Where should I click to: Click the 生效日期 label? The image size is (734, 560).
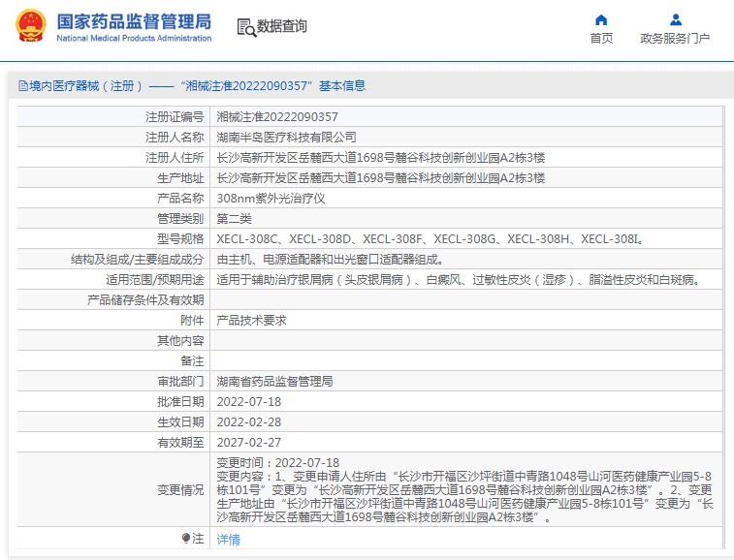tap(180, 422)
